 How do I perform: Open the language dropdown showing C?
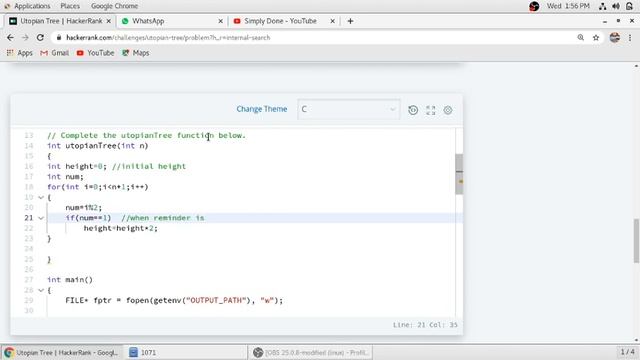point(349,109)
